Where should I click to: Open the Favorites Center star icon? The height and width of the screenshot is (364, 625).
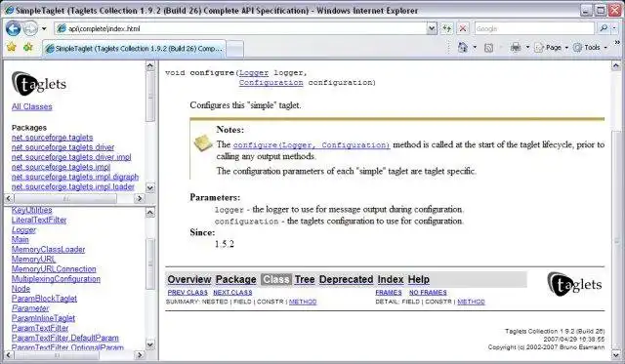point(12,48)
